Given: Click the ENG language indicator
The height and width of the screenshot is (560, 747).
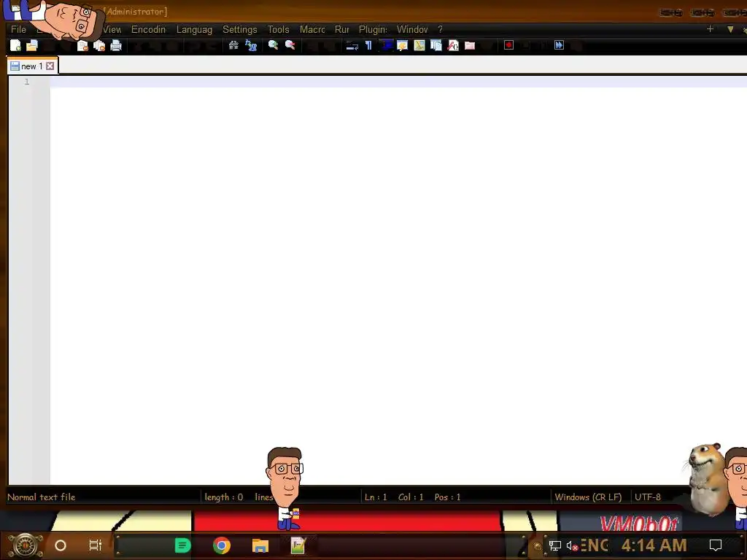Looking at the screenshot, I should click(x=595, y=545).
